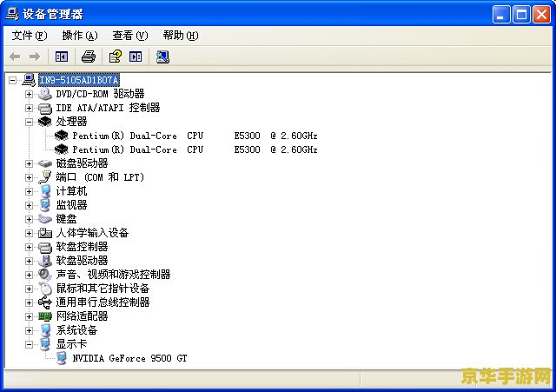Click the Forward arrow toolbar button
This screenshot has height=392, width=556.
point(35,56)
